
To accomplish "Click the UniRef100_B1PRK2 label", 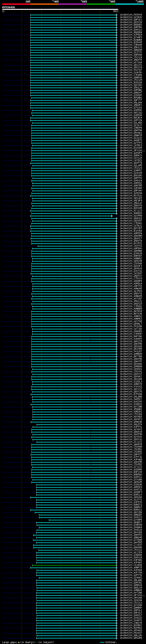I will (131, 625).
